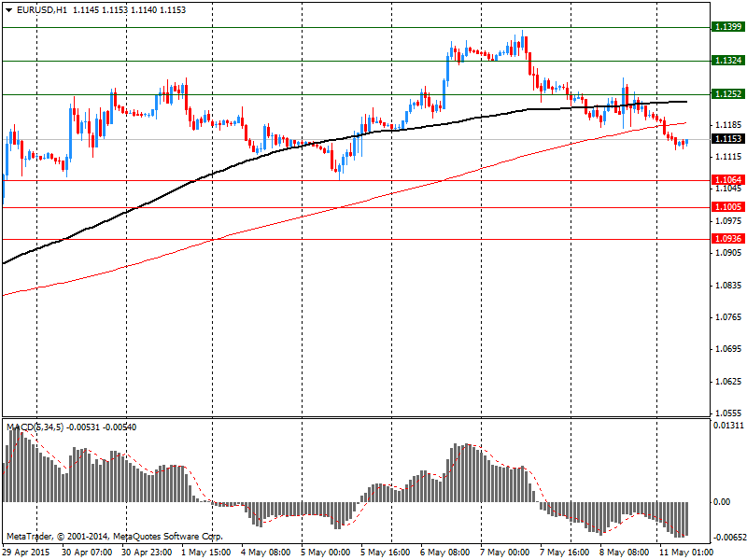Viewport: 747px width, 560px height.
Task: Select the 1.0975 price axis value
Action: [x=729, y=221]
